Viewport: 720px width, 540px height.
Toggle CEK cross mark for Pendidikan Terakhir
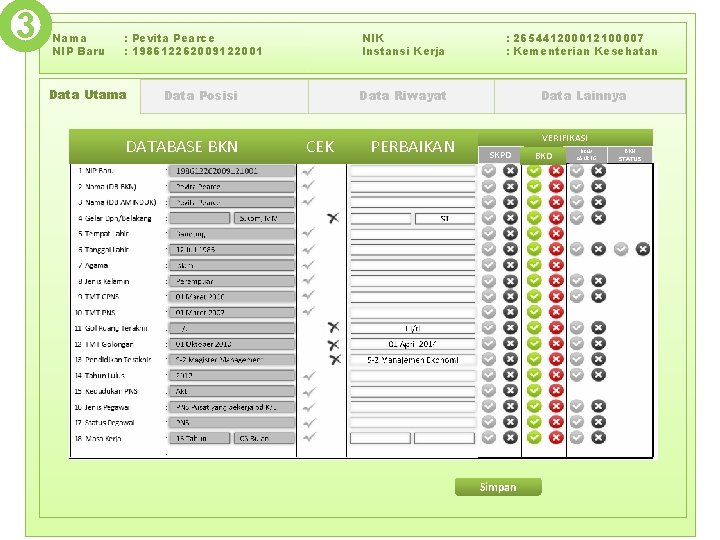[x=335, y=360]
